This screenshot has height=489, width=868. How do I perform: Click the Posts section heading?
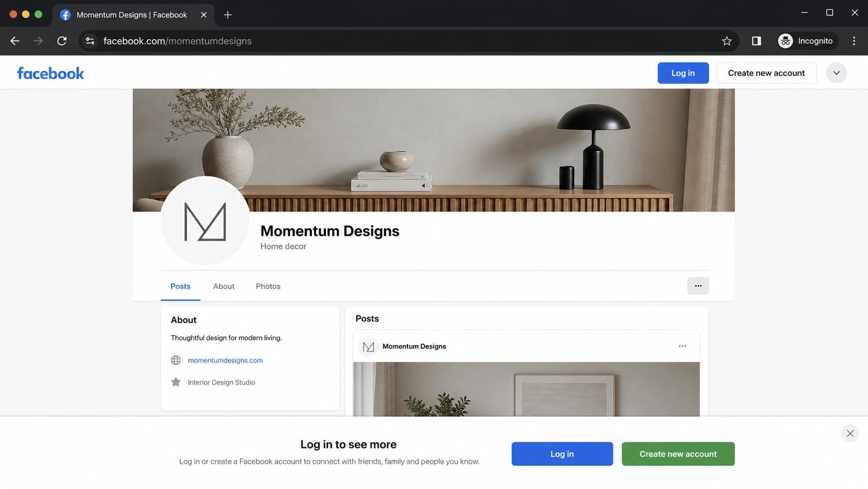(x=367, y=319)
